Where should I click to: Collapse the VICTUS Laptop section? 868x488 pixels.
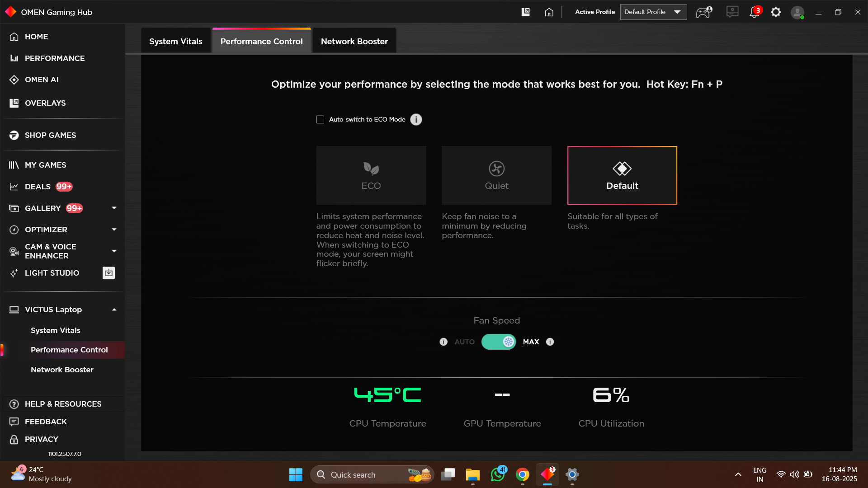click(114, 310)
